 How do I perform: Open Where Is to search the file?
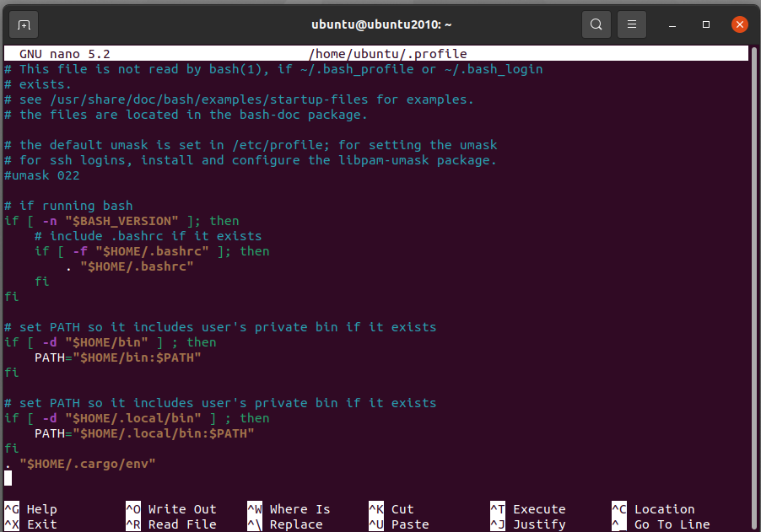tap(299, 509)
